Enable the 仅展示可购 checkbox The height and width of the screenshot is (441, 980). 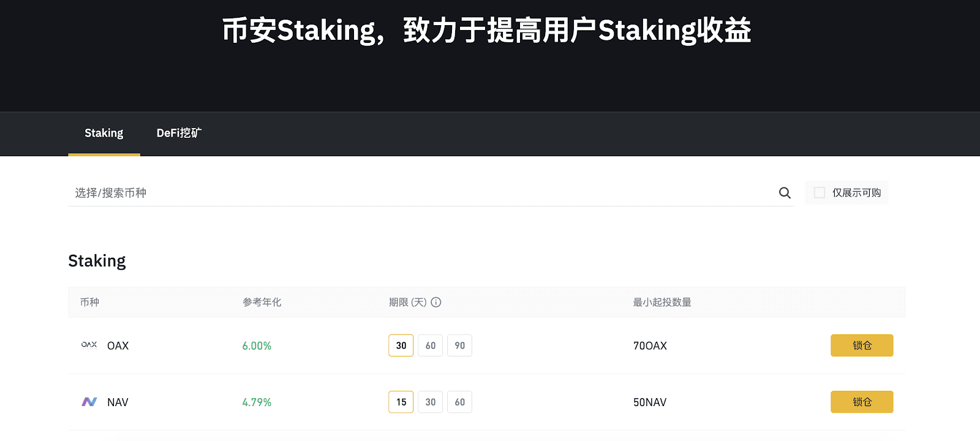coord(820,193)
